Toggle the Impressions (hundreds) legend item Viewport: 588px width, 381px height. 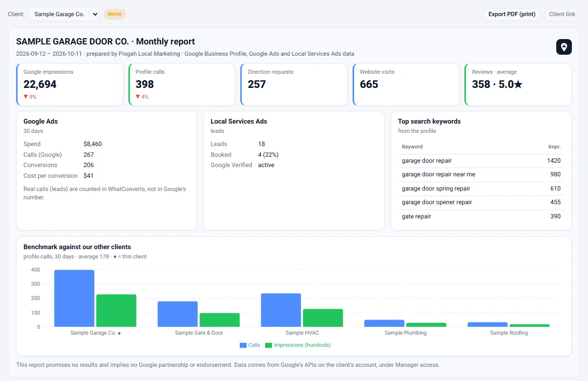[298, 345]
